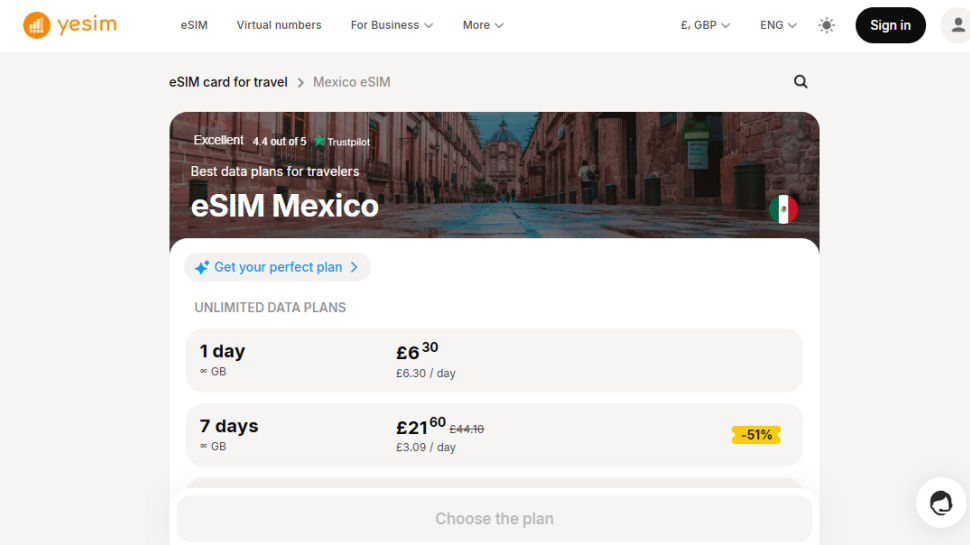This screenshot has height=545, width=970.
Task: Toggle the light/dark theme sun icon
Action: 826,25
